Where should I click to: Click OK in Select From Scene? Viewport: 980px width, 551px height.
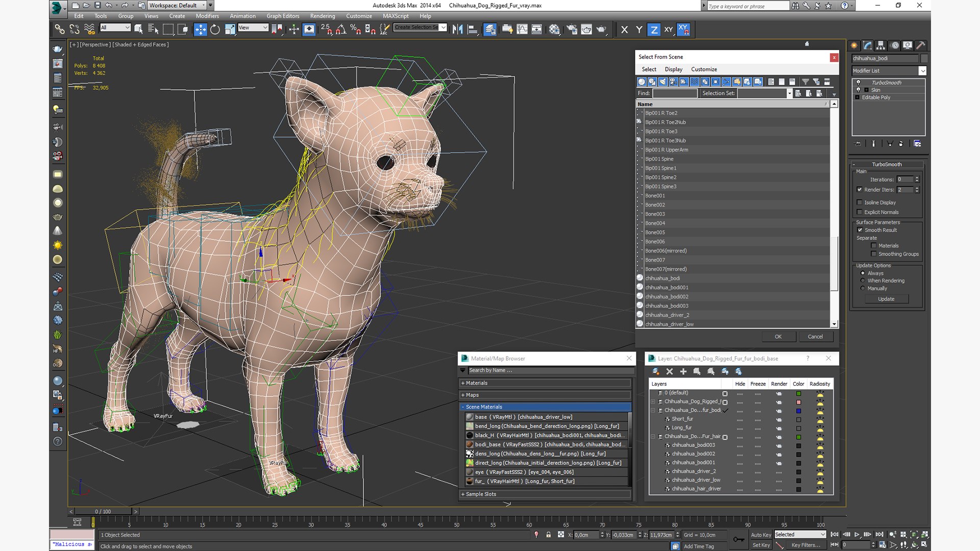[x=778, y=337]
